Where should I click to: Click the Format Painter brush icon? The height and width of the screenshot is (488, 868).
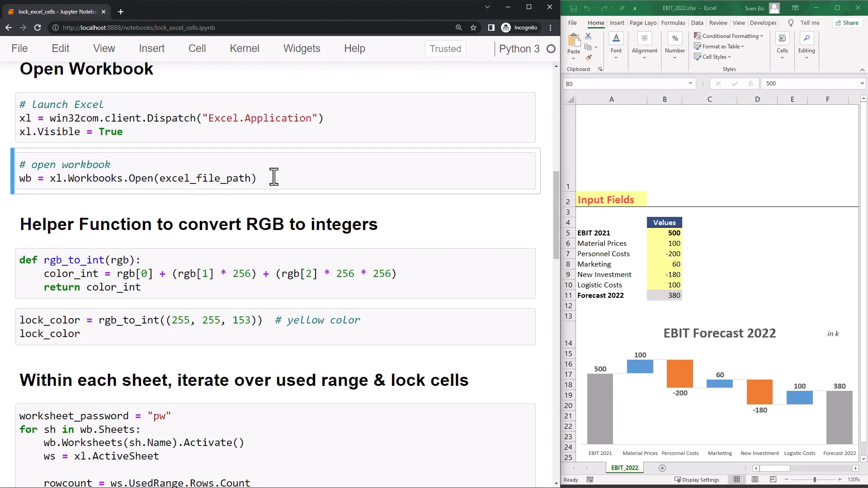point(588,57)
